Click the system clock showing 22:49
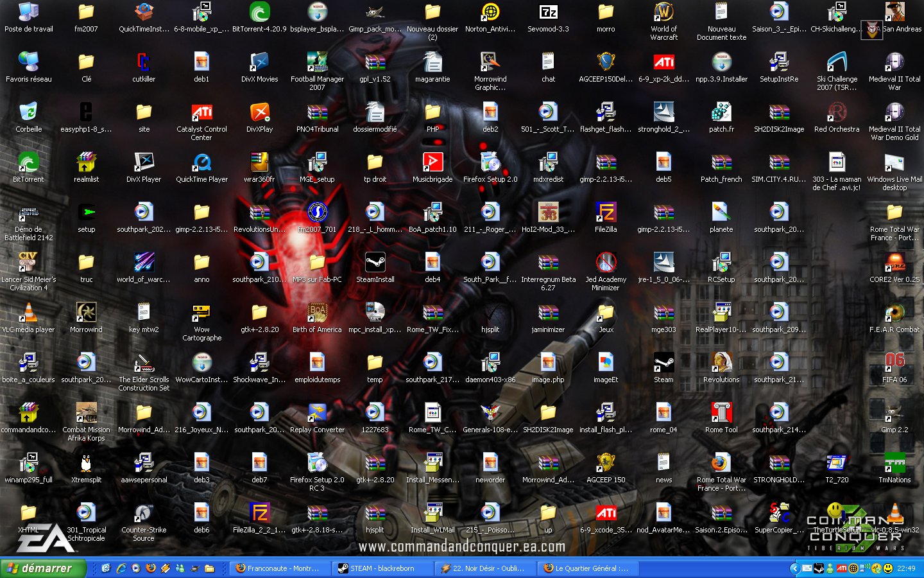 pyautogui.click(x=906, y=568)
